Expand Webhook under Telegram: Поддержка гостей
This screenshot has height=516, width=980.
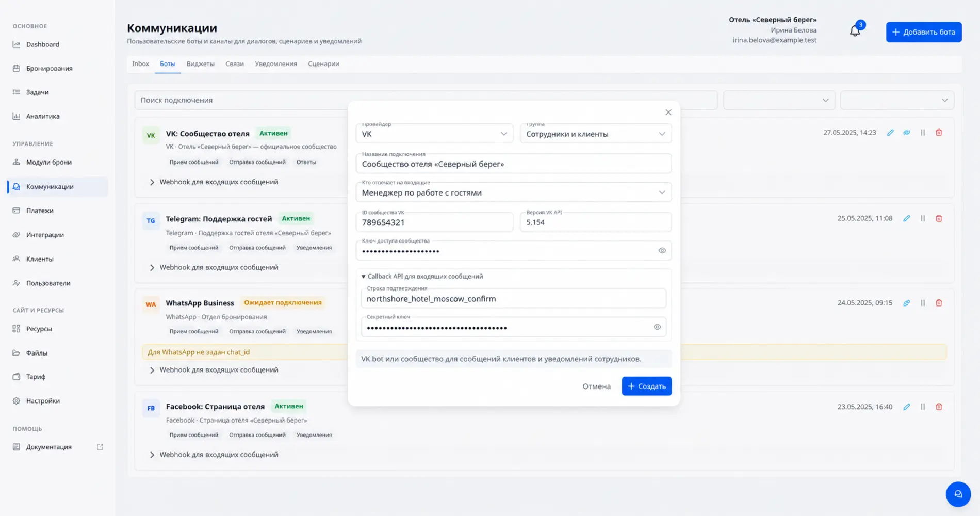point(214,267)
